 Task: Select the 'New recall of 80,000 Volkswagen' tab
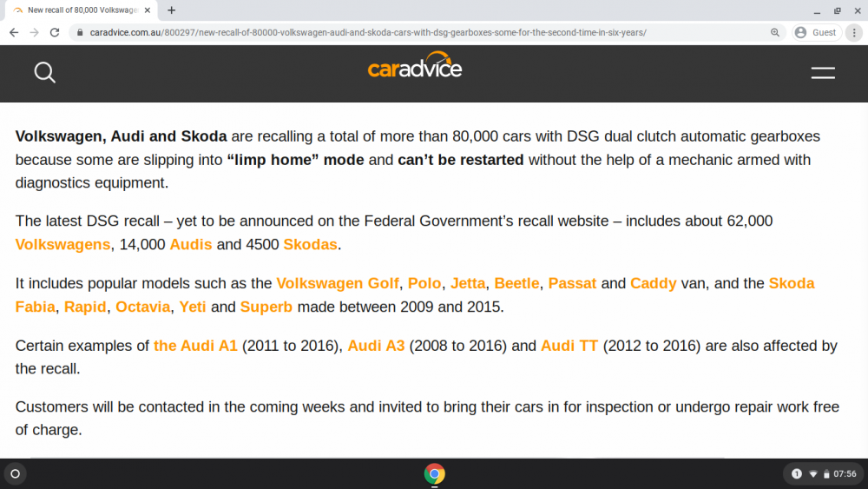click(x=80, y=10)
